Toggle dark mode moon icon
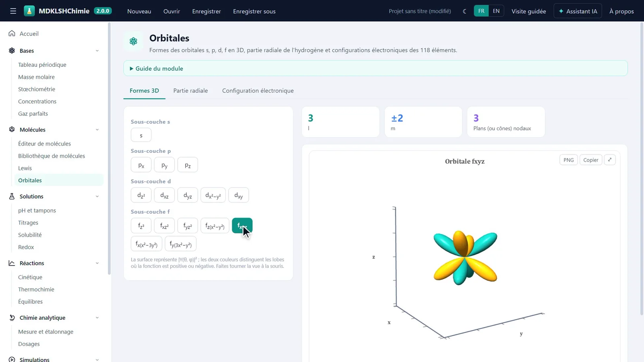Viewport: 644px width, 362px height. (465, 11)
